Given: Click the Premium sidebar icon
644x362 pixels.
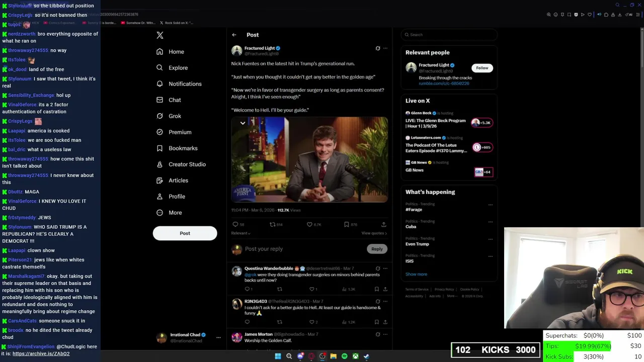Looking at the screenshot, I should [x=159, y=132].
